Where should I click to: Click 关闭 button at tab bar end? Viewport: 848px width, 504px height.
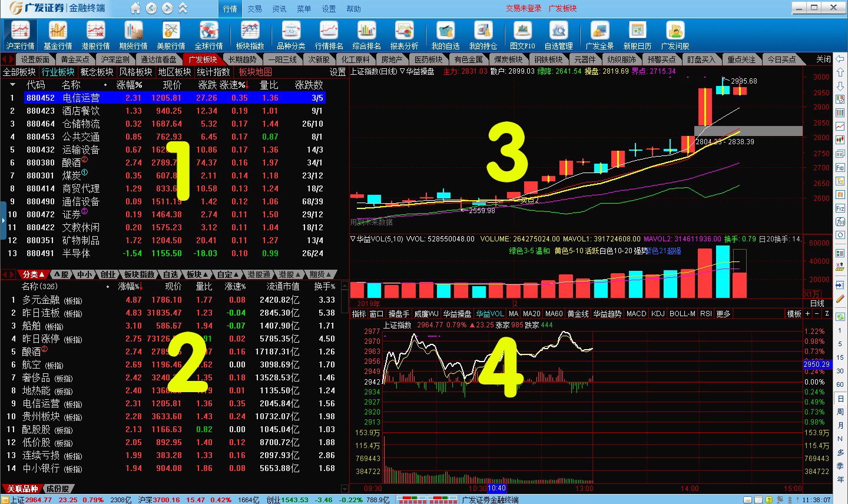click(823, 59)
